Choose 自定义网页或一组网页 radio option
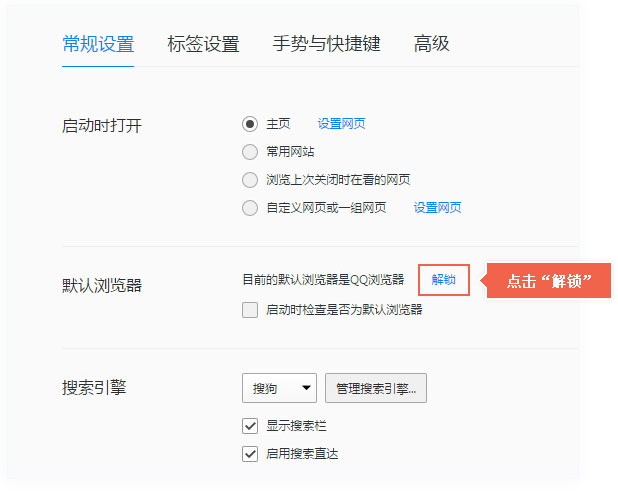The image size is (618, 498). point(250,208)
